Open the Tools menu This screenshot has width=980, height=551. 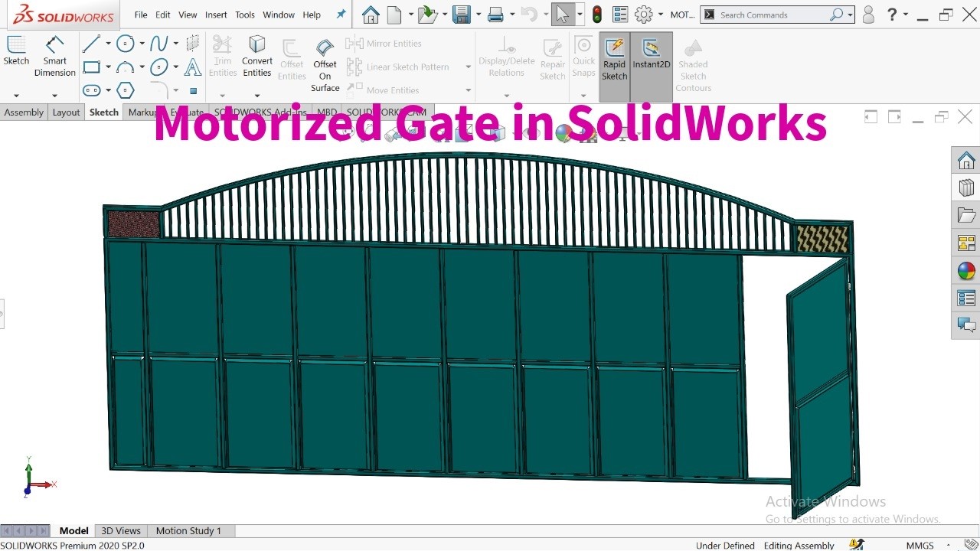tap(245, 15)
